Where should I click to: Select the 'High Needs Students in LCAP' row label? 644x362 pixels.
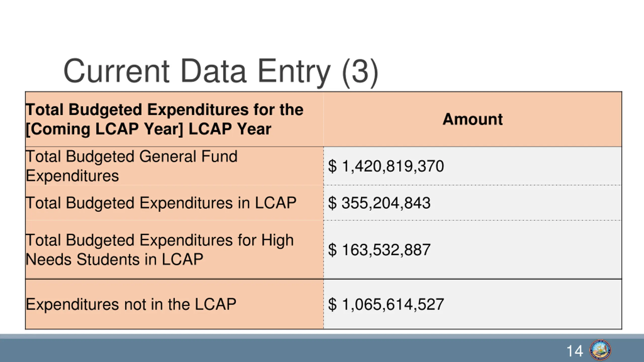(159, 250)
